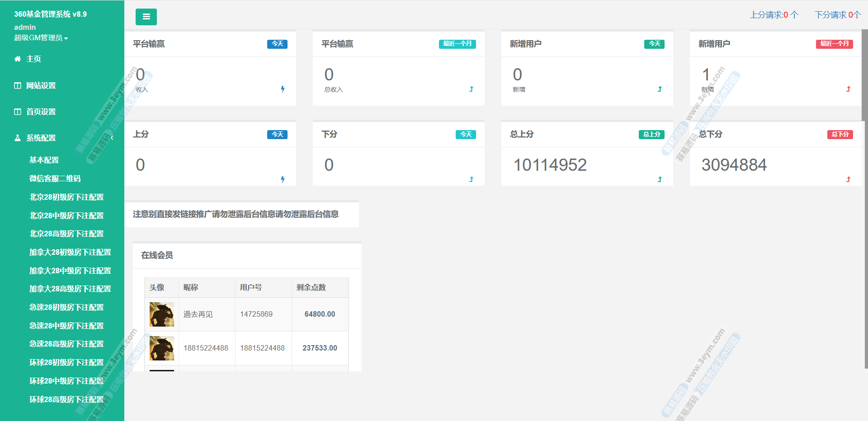Click the hamburger menu toggle button
The image size is (868, 421).
point(146,17)
